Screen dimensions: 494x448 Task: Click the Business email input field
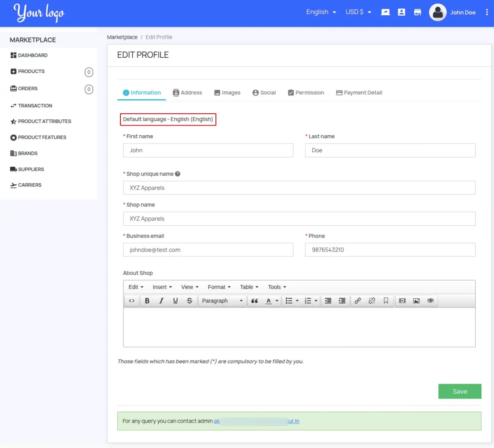208,250
